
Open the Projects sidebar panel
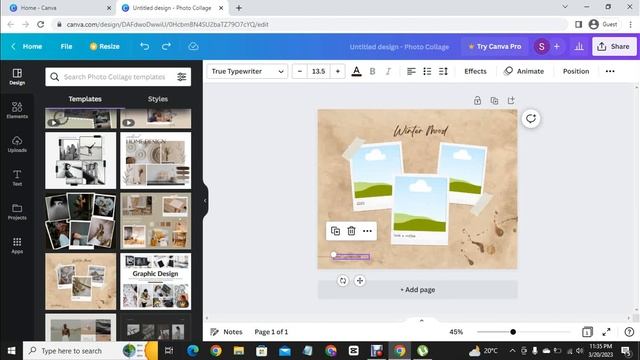tap(17, 212)
